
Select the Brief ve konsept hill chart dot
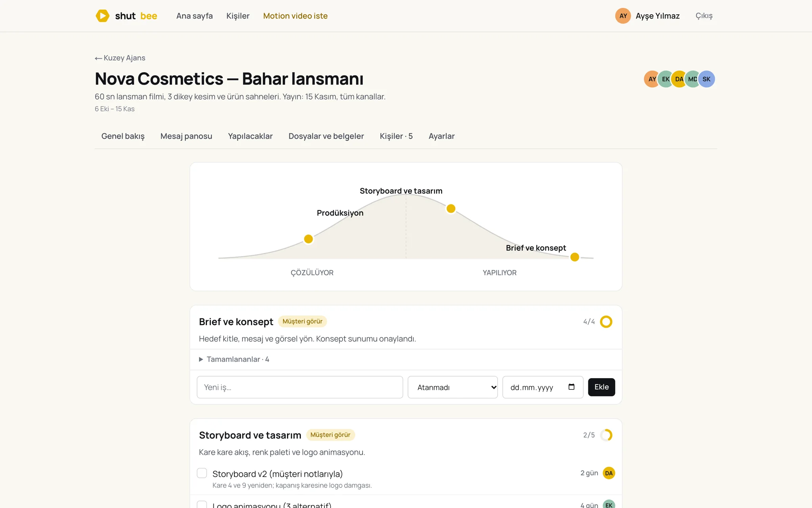pos(575,257)
